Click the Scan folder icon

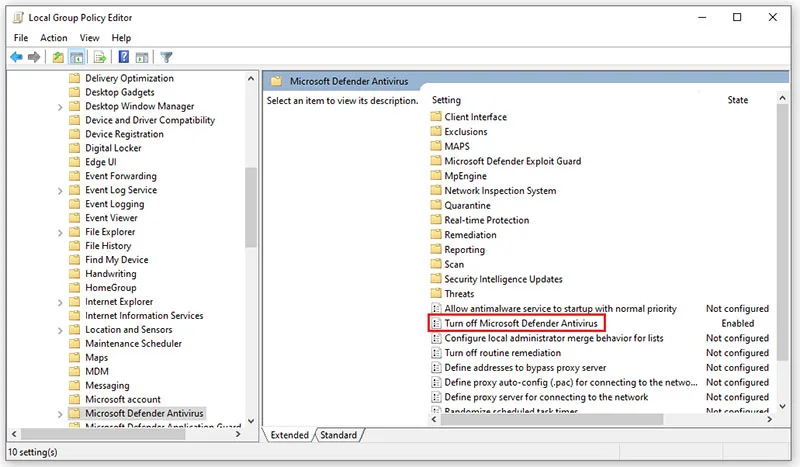436,264
